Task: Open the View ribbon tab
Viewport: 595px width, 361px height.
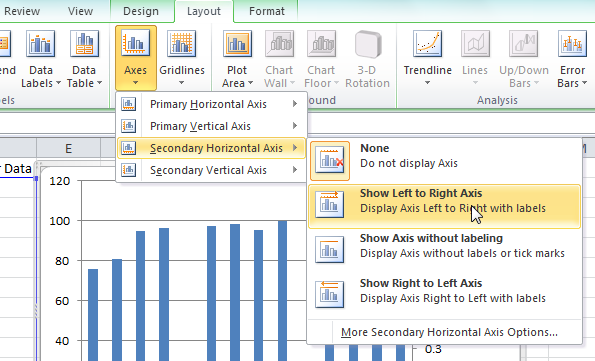Action: pos(80,11)
